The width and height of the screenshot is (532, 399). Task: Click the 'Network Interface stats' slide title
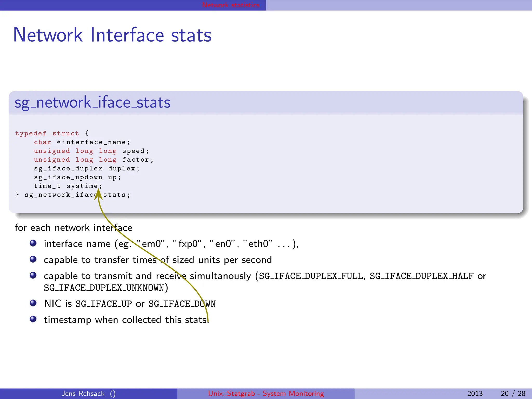click(112, 35)
